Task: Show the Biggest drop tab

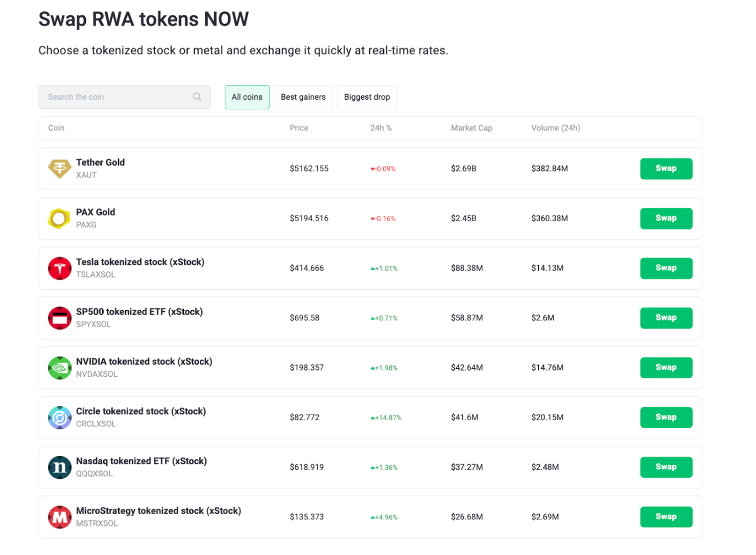Action: tap(367, 97)
